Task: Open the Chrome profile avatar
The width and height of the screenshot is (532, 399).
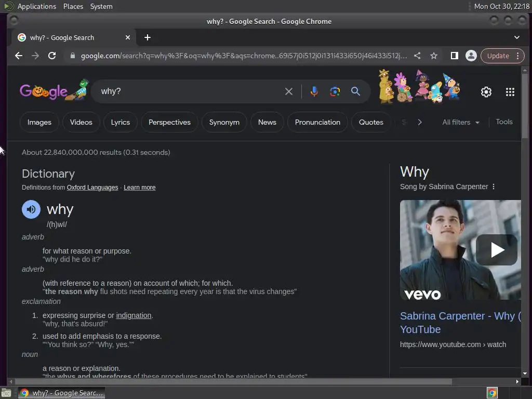Action: tap(471, 56)
